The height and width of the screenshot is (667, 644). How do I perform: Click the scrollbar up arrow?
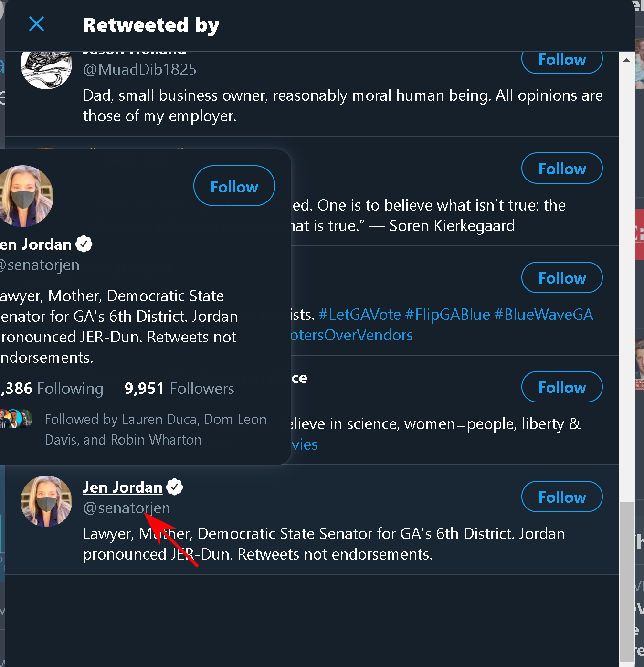(x=627, y=60)
